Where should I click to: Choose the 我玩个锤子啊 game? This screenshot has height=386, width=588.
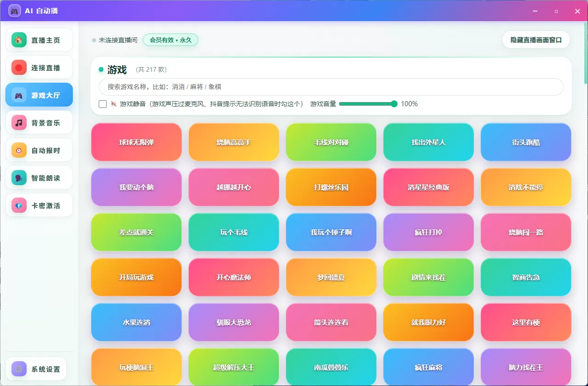331,232
